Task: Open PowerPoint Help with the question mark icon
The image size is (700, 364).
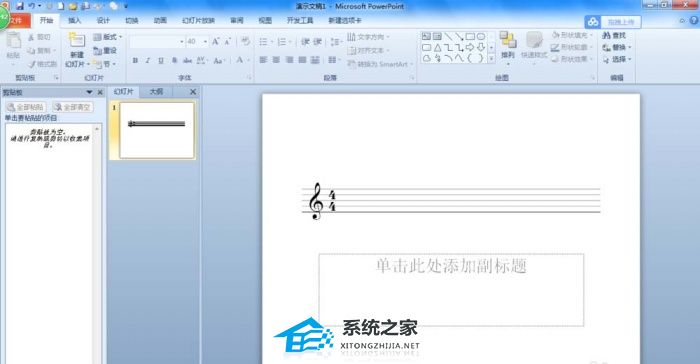Action: pos(694,20)
